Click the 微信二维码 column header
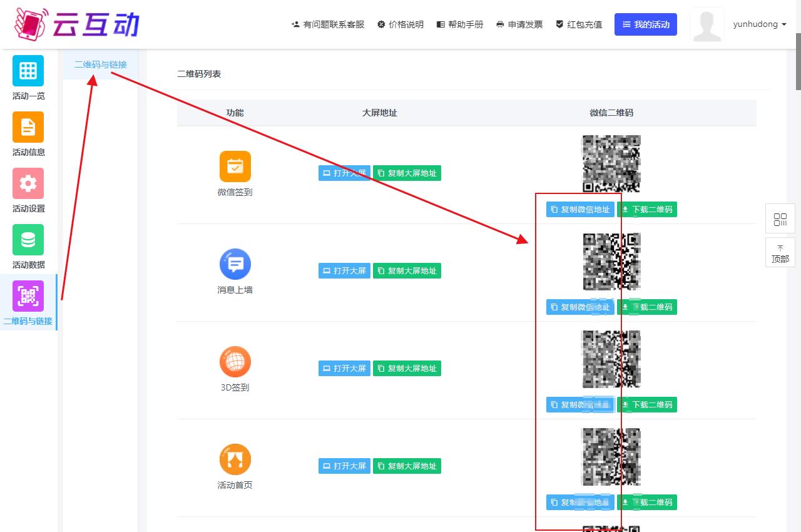The width and height of the screenshot is (801, 532). point(611,113)
